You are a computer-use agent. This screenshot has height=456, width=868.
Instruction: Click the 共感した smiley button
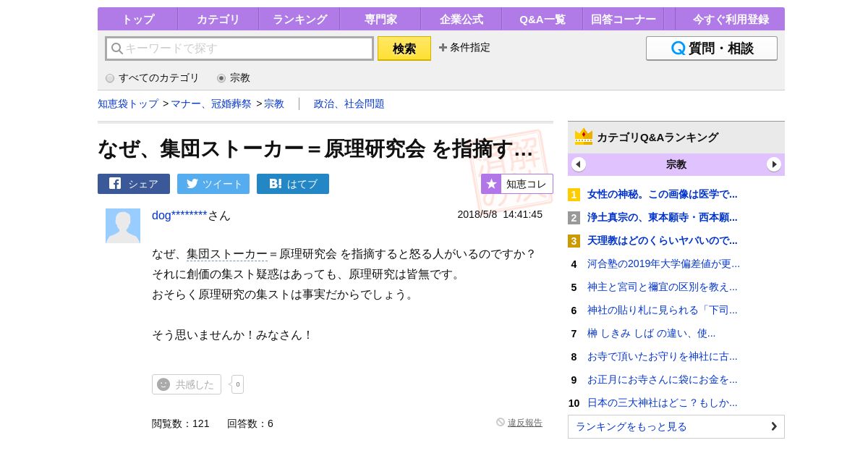click(187, 384)
